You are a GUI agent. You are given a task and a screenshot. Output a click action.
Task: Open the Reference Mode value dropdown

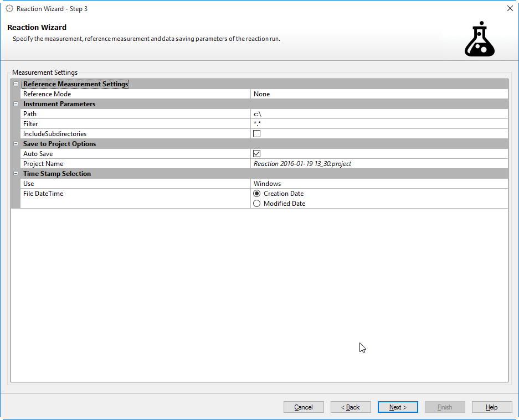(x=378, y=94)
